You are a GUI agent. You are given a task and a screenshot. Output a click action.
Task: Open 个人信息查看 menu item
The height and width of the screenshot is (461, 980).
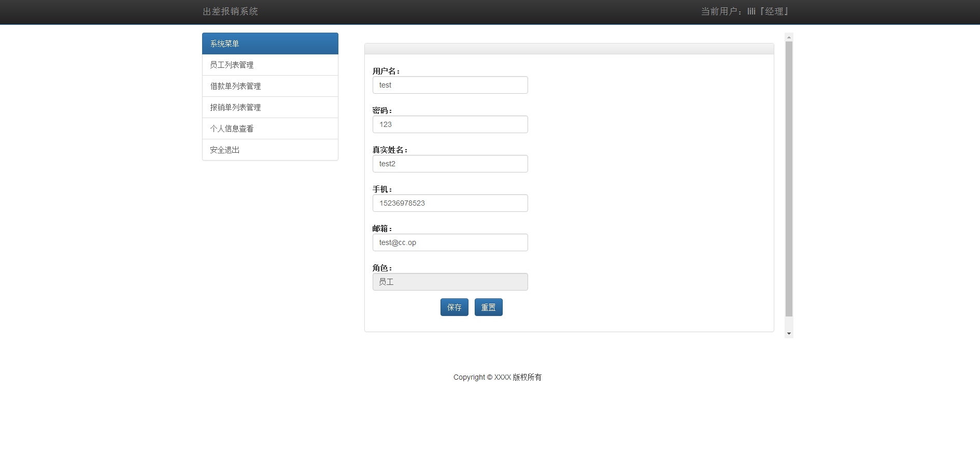coord(270,128)
